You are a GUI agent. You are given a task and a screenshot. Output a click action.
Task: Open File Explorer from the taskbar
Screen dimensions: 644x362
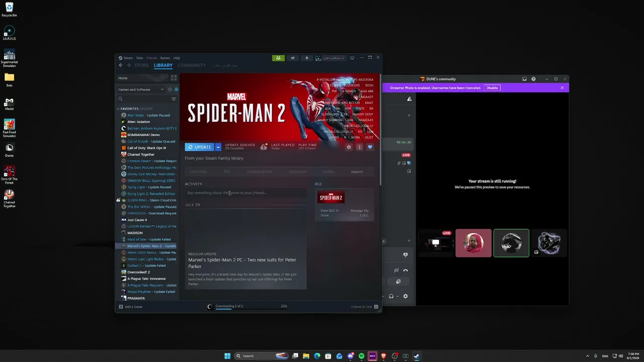coord(306,356)
